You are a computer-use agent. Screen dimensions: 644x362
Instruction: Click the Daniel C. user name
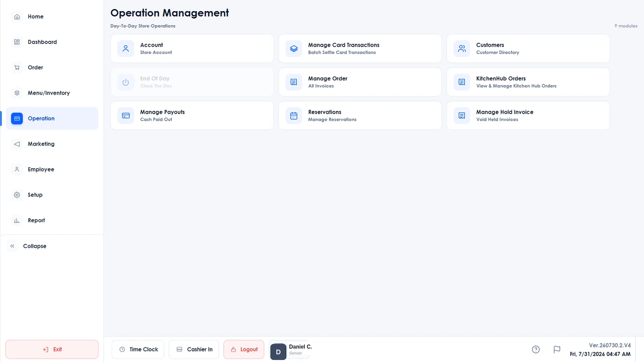[x=300, y=347]
